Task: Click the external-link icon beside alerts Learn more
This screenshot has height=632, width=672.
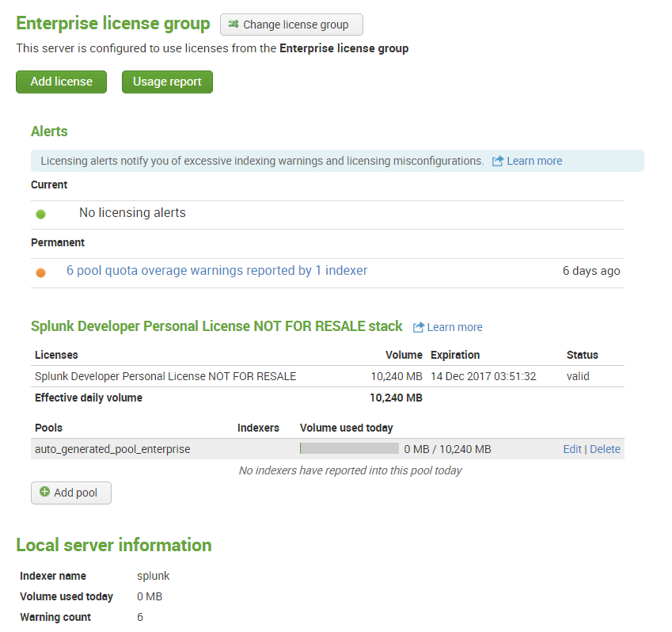Action: pos(499,160)
